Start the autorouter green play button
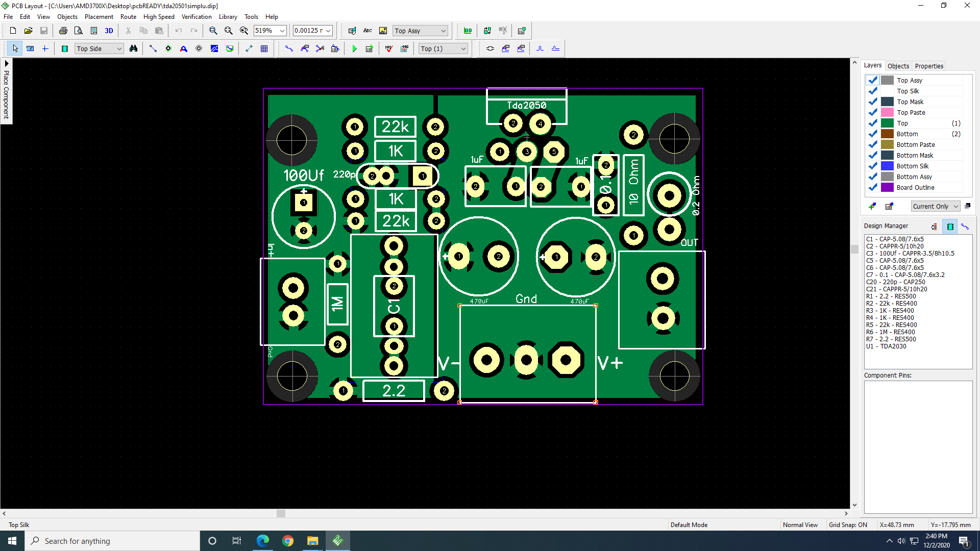Screen dimensions: 980x551 (355, 48)
